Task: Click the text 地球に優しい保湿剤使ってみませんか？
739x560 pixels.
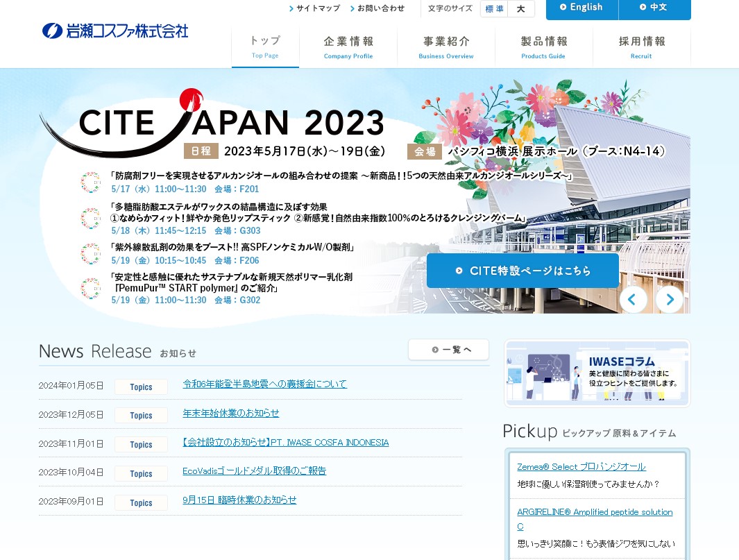Action: tap(588, 484)
